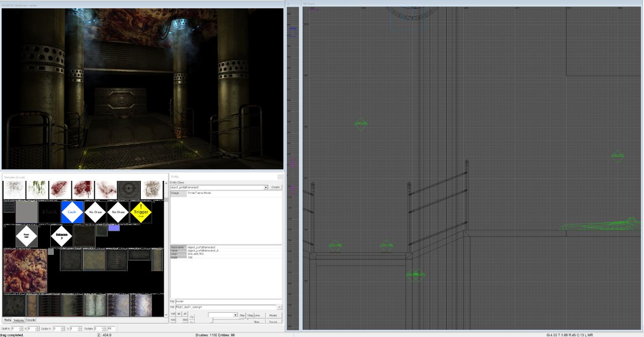Image resolution: width=644 pixels, height=337 pixels.
Task: Select the Player Start diamond texture
Action: coord(27,236)
